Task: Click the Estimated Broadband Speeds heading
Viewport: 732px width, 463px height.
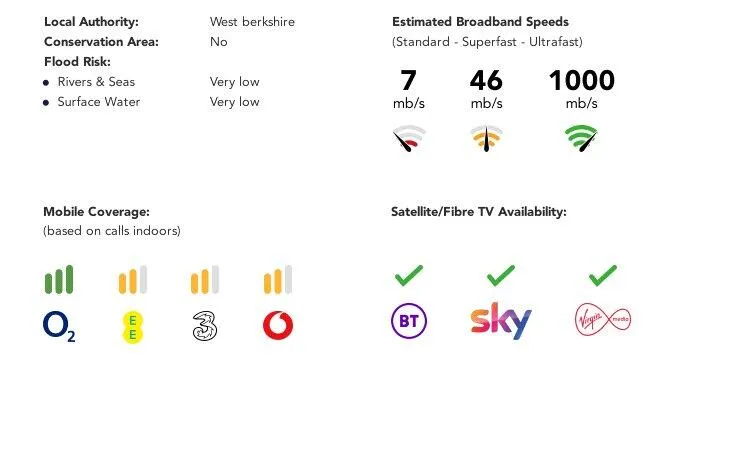Action: point(480,22)
